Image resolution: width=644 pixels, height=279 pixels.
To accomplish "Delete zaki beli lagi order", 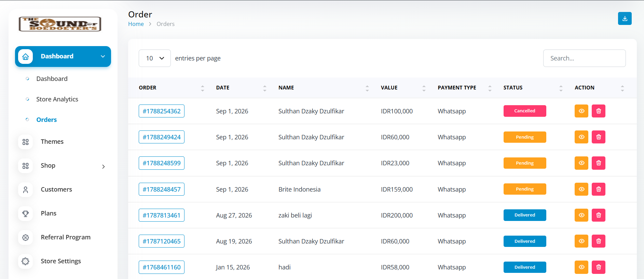I will [x=598, y=215].
